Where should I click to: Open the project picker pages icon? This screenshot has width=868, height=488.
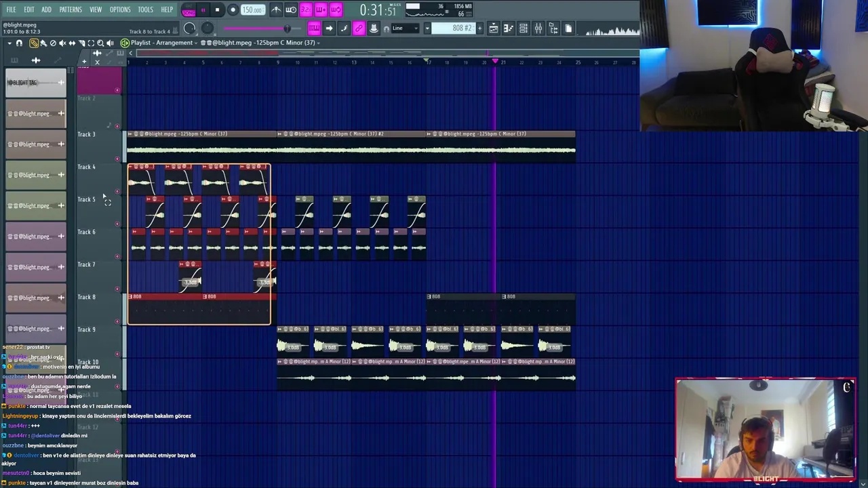568,28
